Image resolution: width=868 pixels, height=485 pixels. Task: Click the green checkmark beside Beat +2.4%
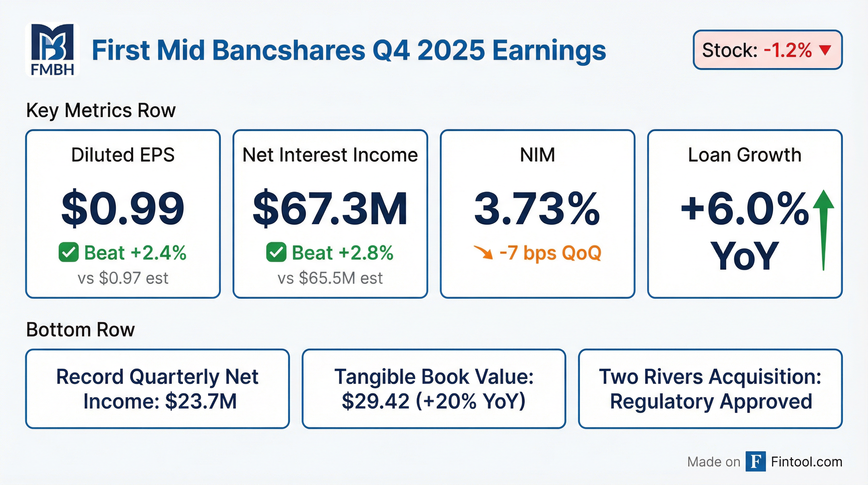coord(68,252)
